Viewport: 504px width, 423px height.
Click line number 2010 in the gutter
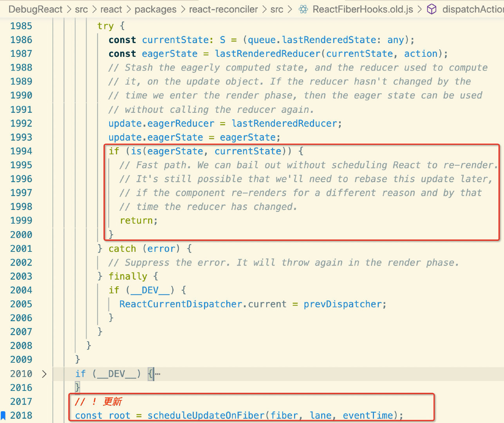pos(21,374)
